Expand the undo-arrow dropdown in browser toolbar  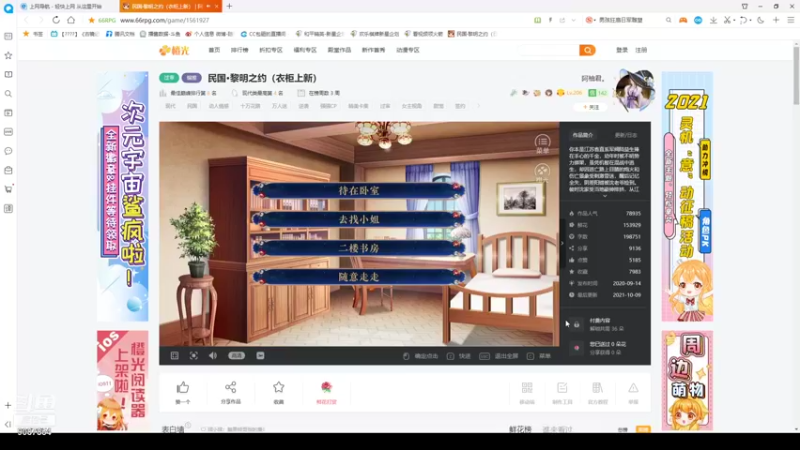(750, 20)
